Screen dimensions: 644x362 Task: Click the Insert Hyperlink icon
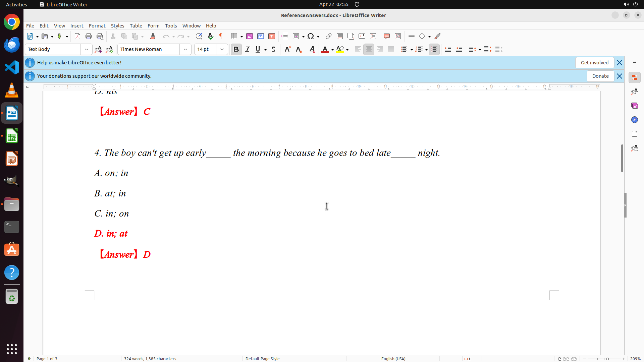(329, 36)
